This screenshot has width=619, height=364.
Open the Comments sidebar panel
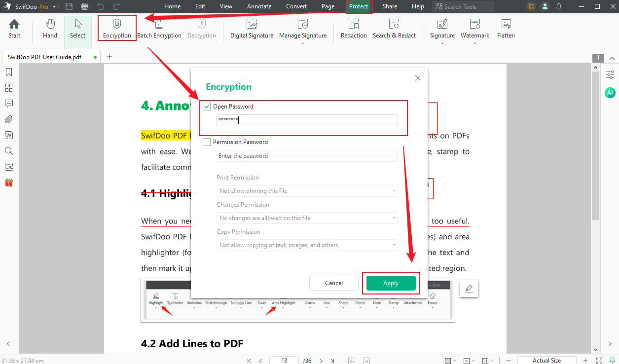9,104
